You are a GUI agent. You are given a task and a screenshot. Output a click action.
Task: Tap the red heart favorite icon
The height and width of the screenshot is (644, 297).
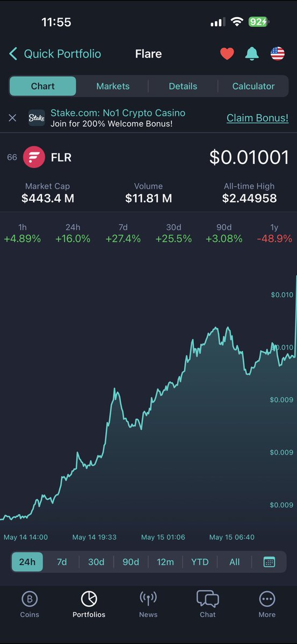pos(227,54)
